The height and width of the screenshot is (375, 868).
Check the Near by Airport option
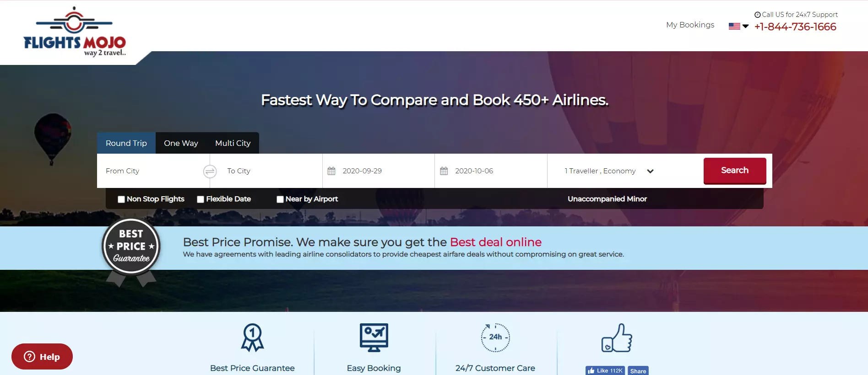[280, 199]
